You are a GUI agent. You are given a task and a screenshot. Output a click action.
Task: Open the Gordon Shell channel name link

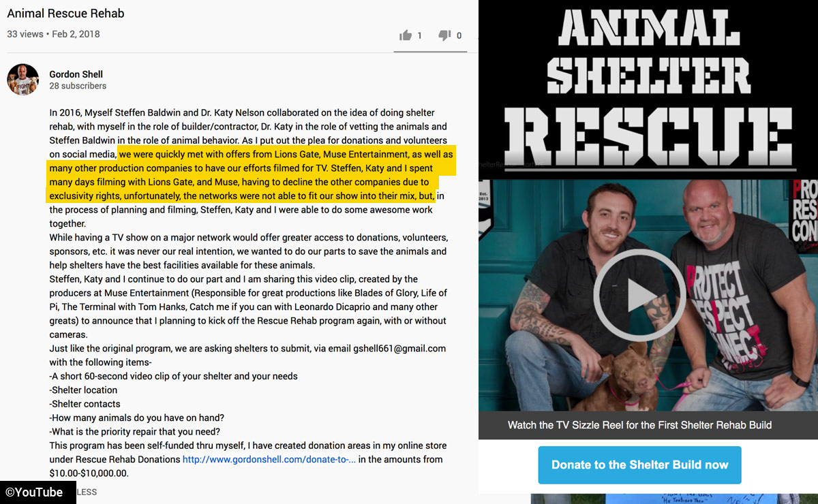tap(76, 74)
